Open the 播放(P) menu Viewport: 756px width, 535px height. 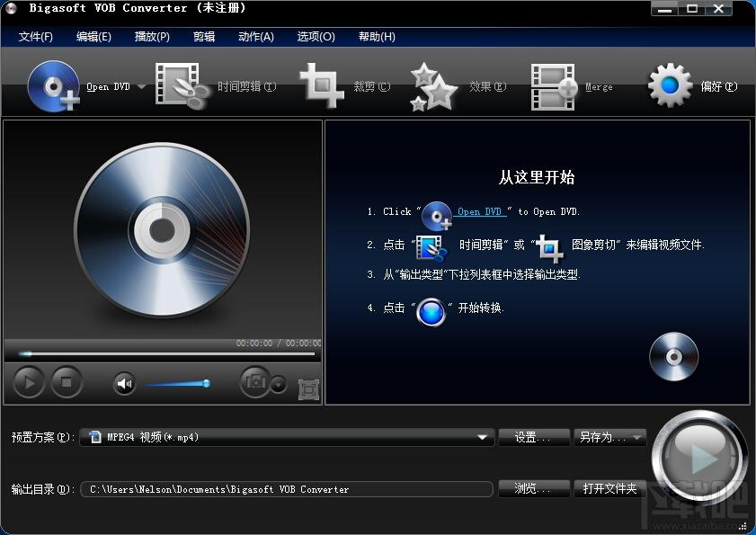(x=152, y=37)
